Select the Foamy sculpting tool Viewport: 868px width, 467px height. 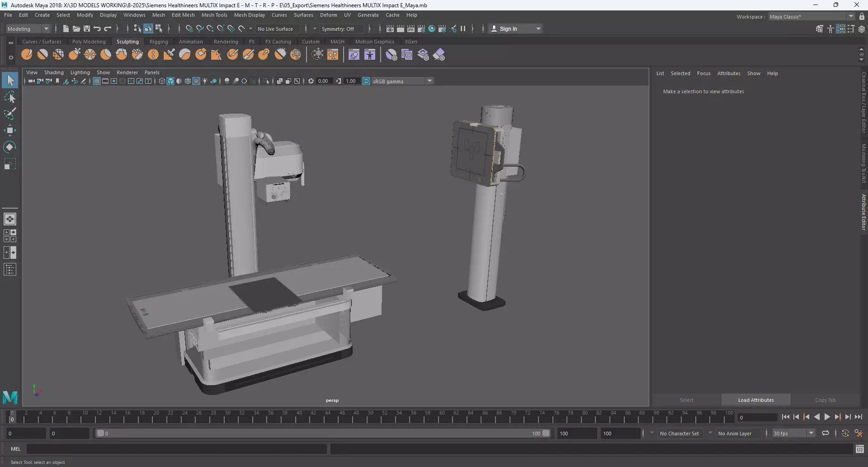click(122, 55)
